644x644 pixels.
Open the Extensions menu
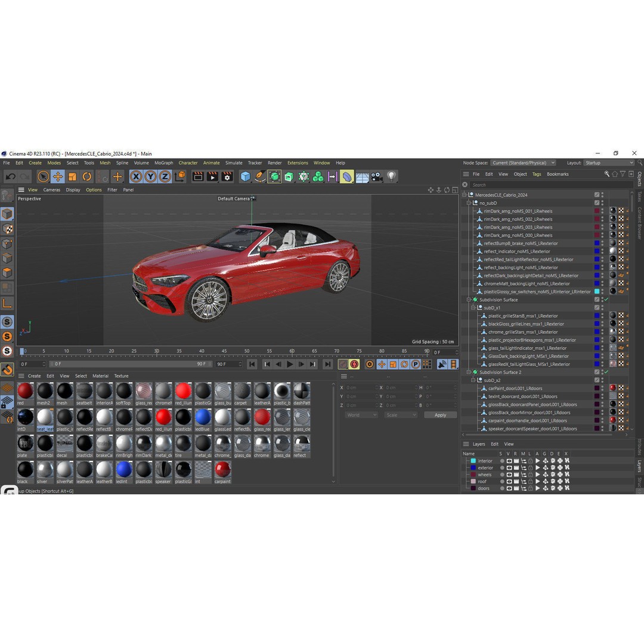point(298,163)
